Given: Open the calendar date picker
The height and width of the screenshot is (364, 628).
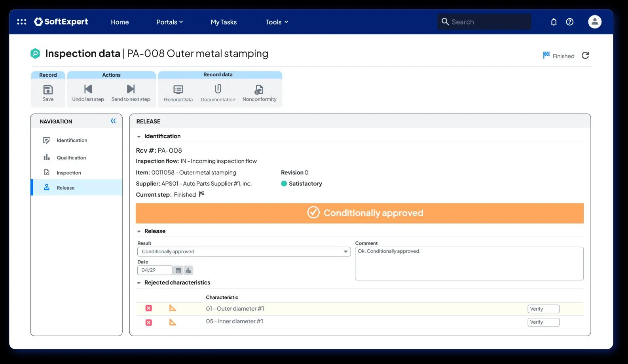Looking at the screenshot, I should coord(178,271).
